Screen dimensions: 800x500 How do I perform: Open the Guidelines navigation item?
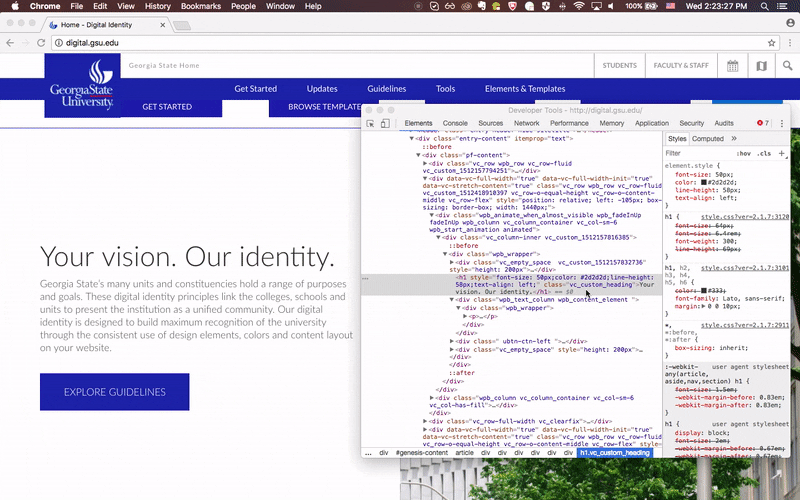(x=387, y=89)
